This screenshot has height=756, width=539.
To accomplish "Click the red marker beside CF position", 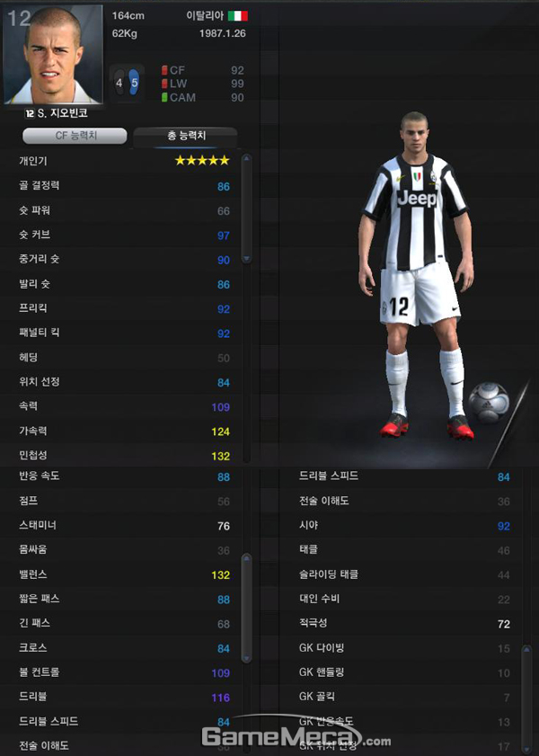I will [164, 70].
